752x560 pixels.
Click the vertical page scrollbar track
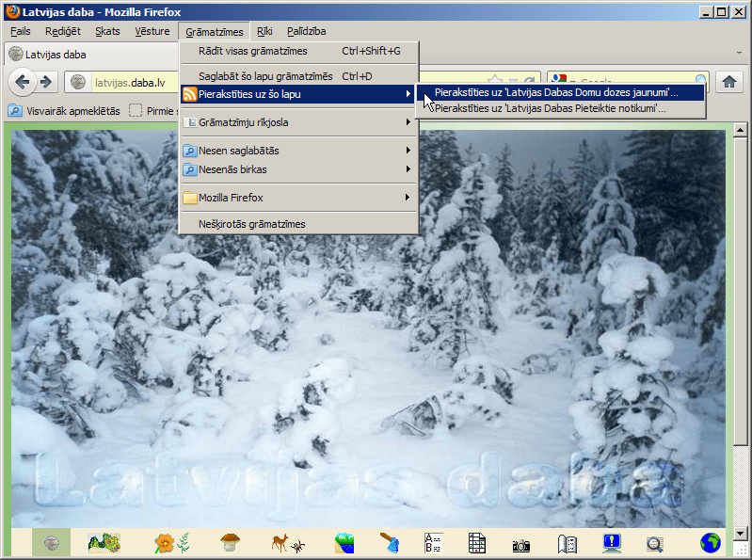click(x=740, y=486)
